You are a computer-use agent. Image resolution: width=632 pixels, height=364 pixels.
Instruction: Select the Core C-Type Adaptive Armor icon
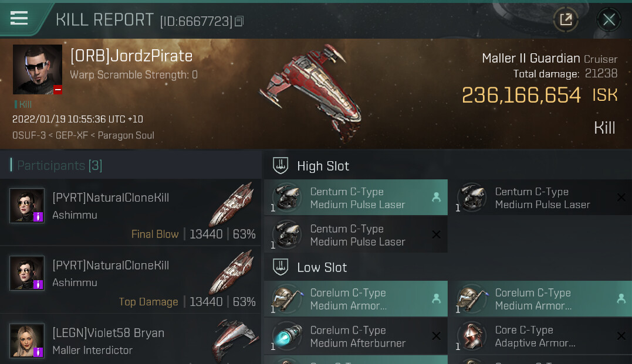click(472, 336)
